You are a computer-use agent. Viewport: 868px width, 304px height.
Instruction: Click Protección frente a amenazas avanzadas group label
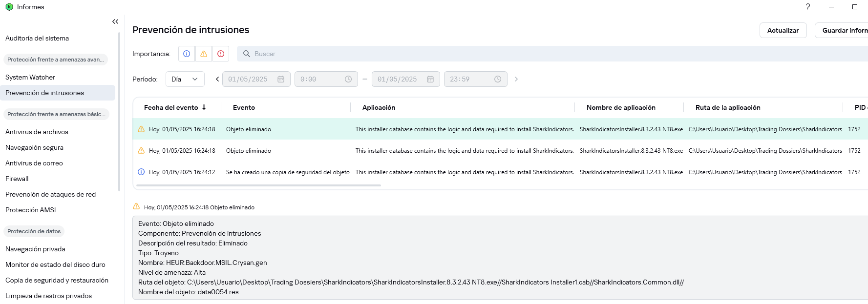point(56,60)
